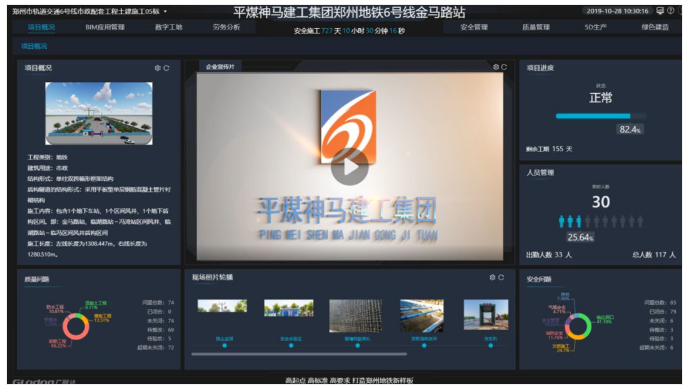This screenshot has width=685, height=389.
Task: Switch to BIM应用管理 tab
Action: [x=105, y=27]
